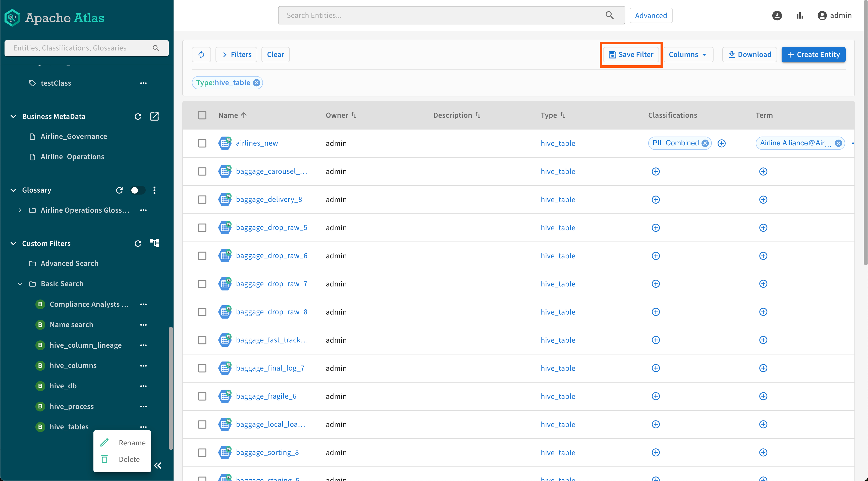Remove the PII_Combined classification tag

pos(705,143)
